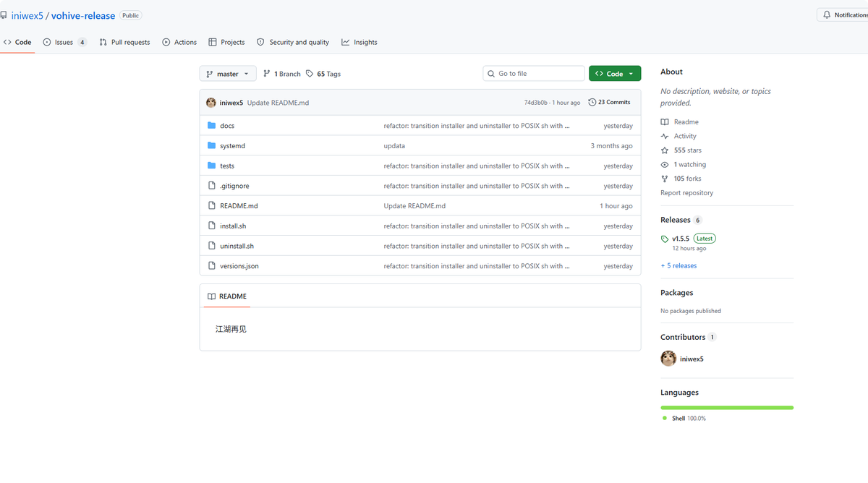868x483 pixels.
Task: Click the systemd folder icon
Action: coord(212,146)
